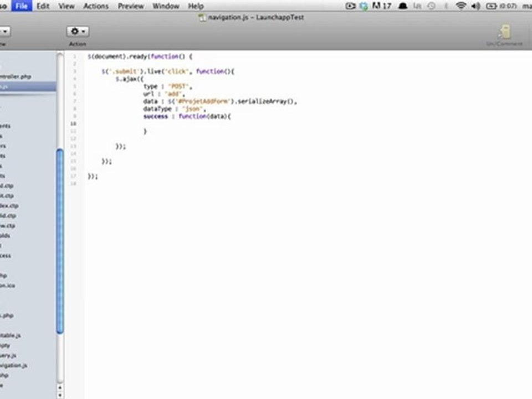Click the dataType : 'json' code line

tap(175, 109)
